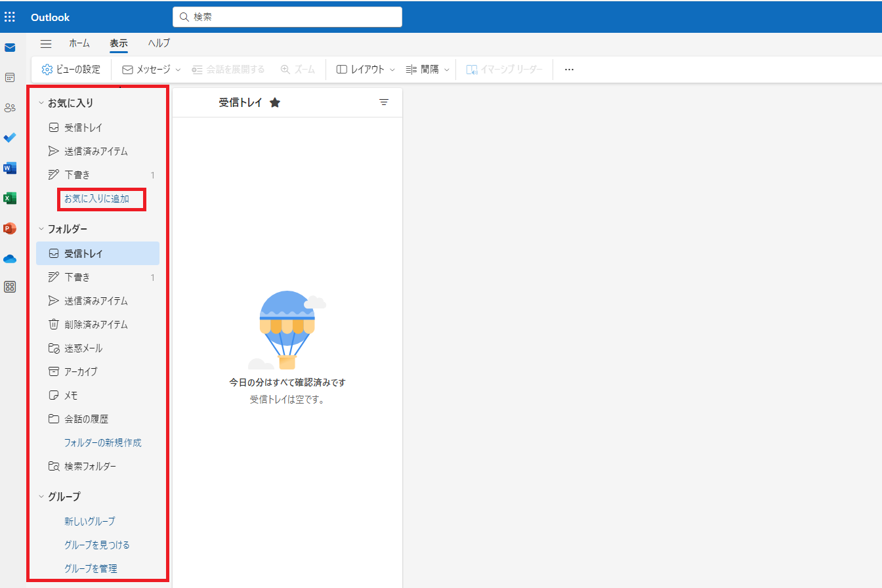
Task: Open the Microsoft 365 app launcher grid
Action: tap(10, 16)
